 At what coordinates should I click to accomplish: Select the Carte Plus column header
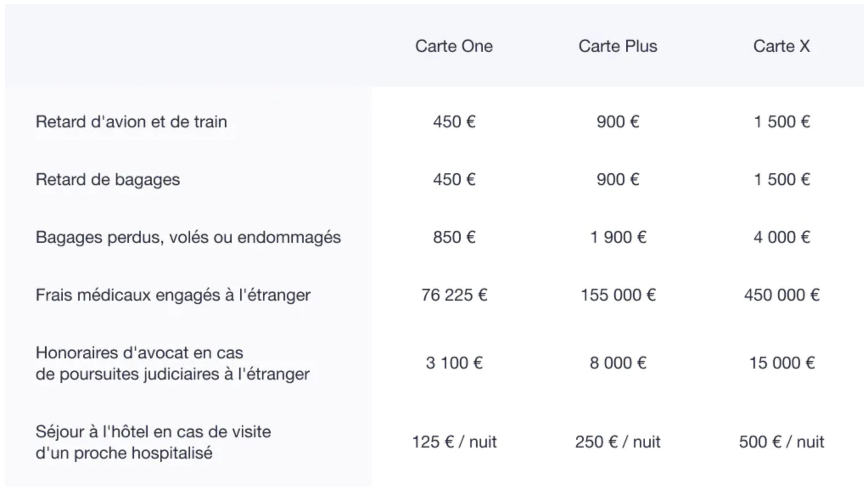pyautogui.click(x=617, y=46)
